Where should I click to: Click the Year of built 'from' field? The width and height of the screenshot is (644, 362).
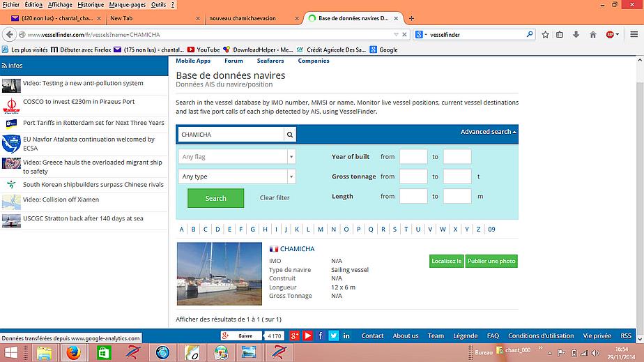pyautogui.click(x=413, y=157)
